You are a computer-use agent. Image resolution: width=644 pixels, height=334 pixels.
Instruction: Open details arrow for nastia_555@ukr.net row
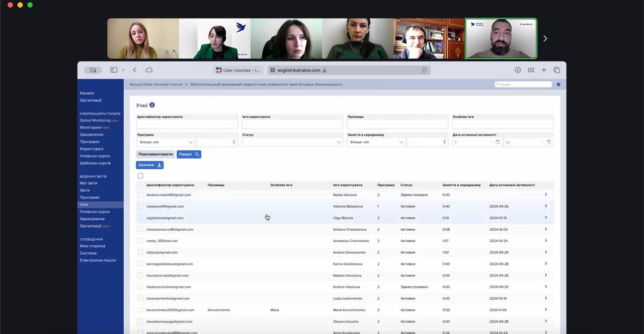pyautogui.click(x=546, y=241)
